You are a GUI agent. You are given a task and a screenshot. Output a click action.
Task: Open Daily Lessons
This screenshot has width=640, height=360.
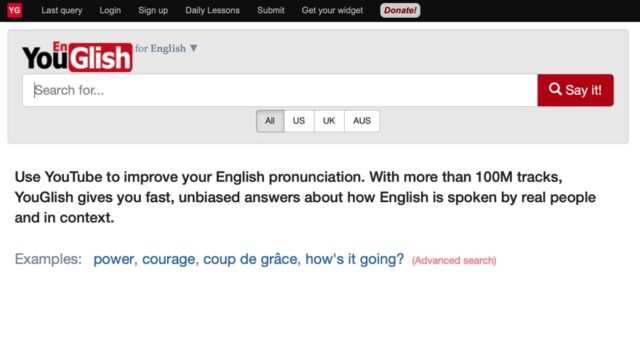pos(212,11)
